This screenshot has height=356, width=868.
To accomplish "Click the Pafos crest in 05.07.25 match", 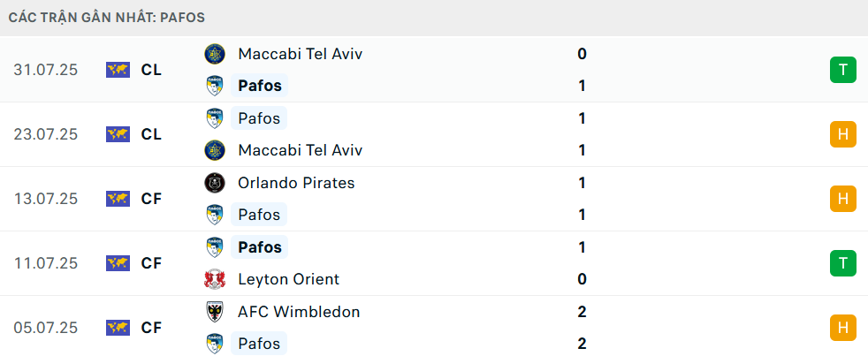I will 214,344.
